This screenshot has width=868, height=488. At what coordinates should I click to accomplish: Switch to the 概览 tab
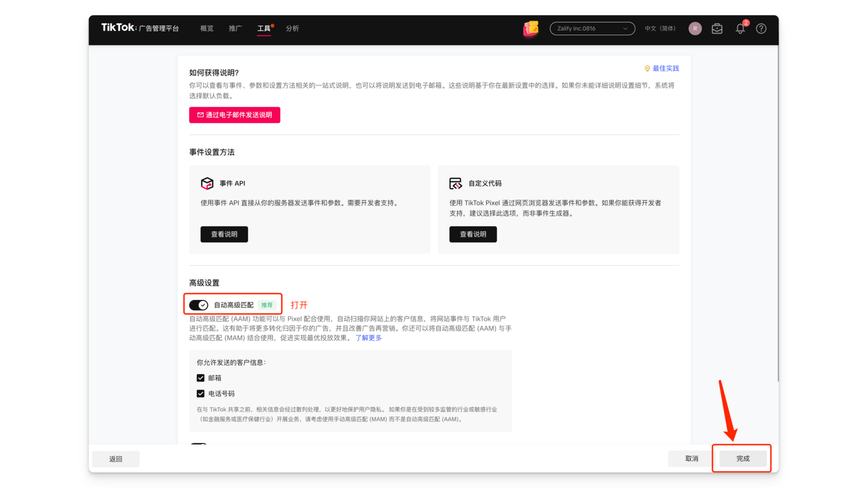pyautogui.click(x=207, y=29)
